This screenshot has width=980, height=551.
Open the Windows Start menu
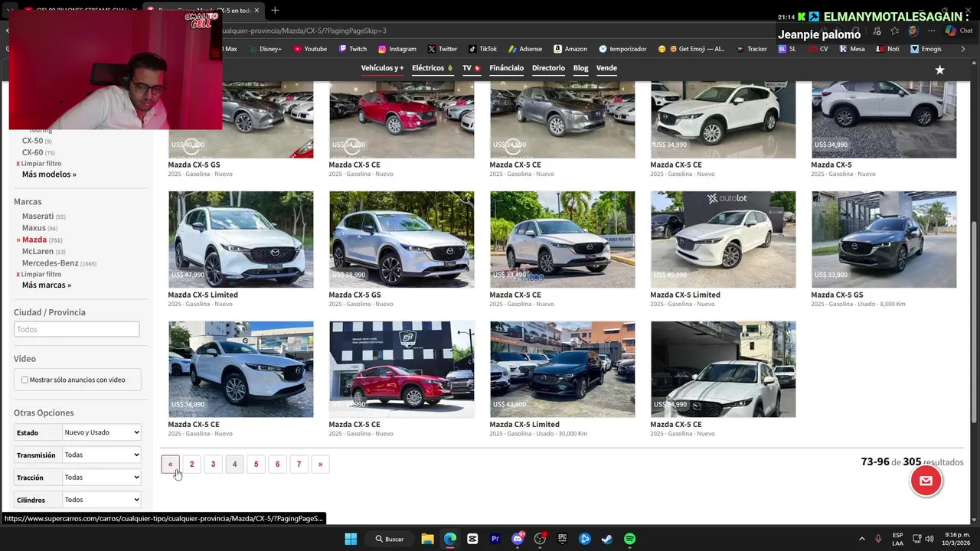click(x=351, y=539)
